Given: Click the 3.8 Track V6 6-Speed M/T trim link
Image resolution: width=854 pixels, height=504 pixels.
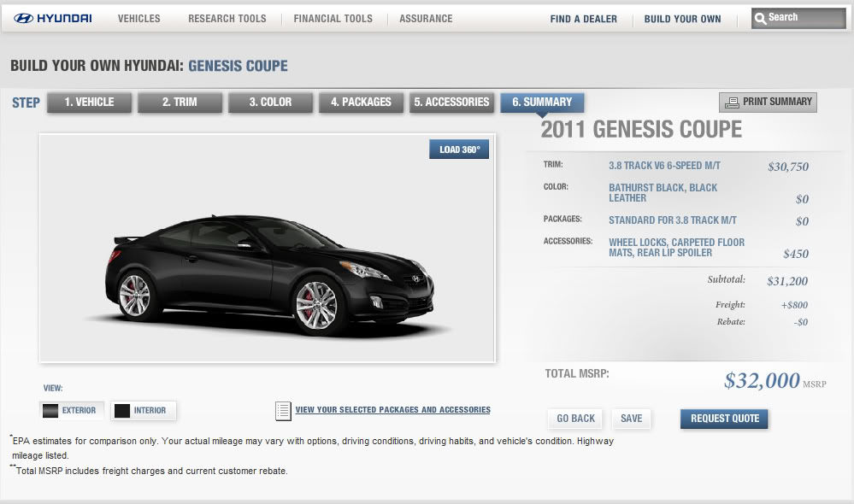Looking at the screenshot, I should coord(664,166).
